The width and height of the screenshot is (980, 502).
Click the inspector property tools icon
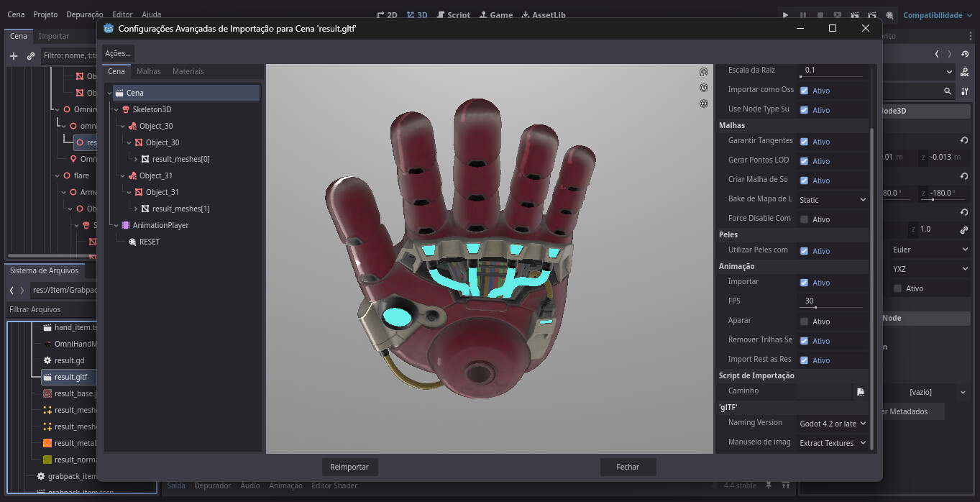click(965, 91)
